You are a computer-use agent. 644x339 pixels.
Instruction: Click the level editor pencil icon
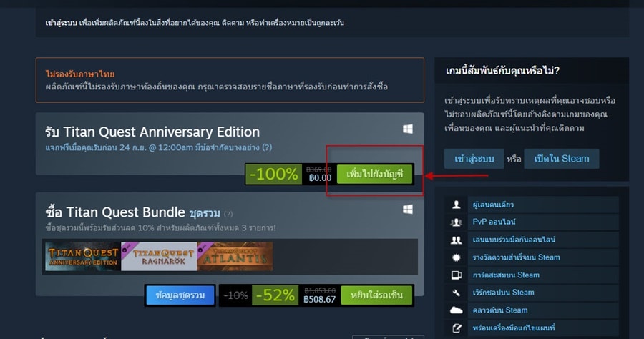(457, 328)
